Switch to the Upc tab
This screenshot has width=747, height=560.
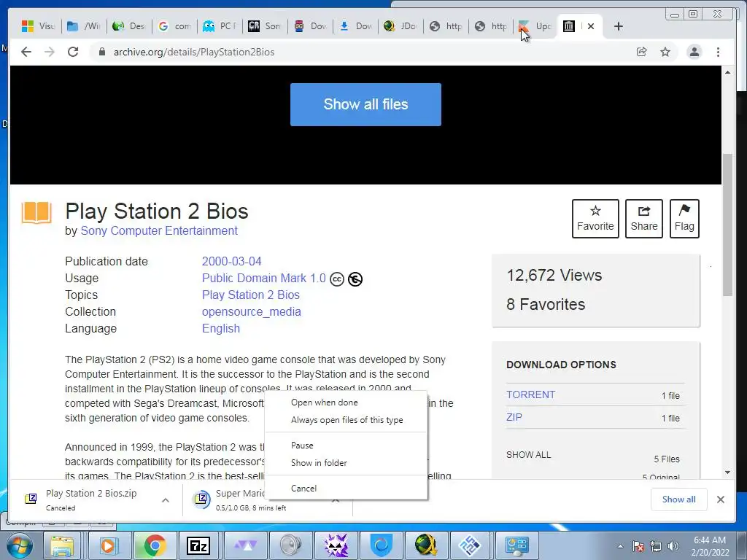click(535, 26)
